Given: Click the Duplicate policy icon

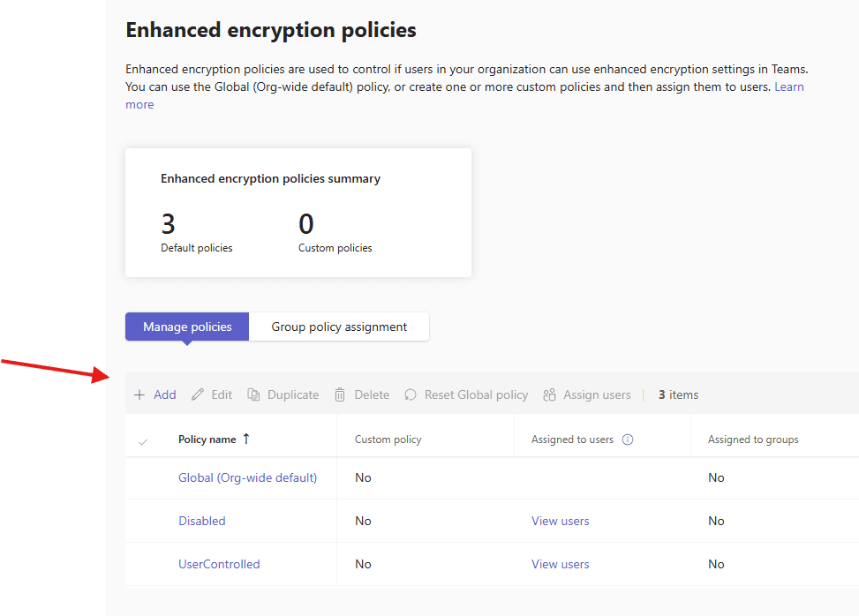Looking at the screenshot, I should tap(254, 395).
